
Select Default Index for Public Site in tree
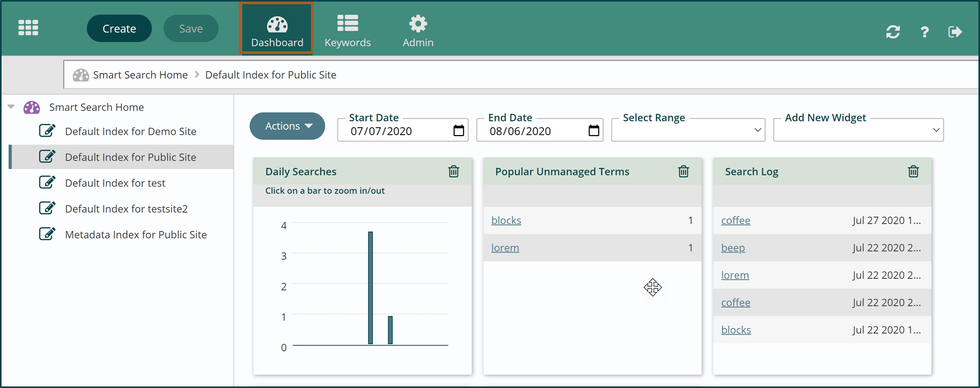click(x=130, y=157)
